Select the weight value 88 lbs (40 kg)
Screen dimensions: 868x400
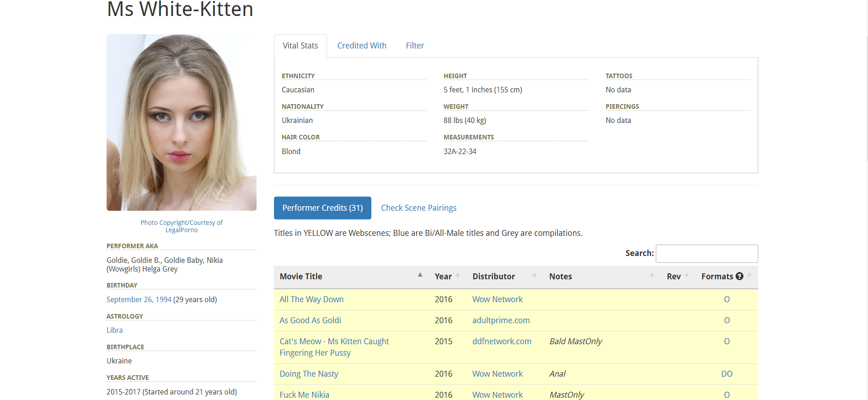[x=465, y=121]
